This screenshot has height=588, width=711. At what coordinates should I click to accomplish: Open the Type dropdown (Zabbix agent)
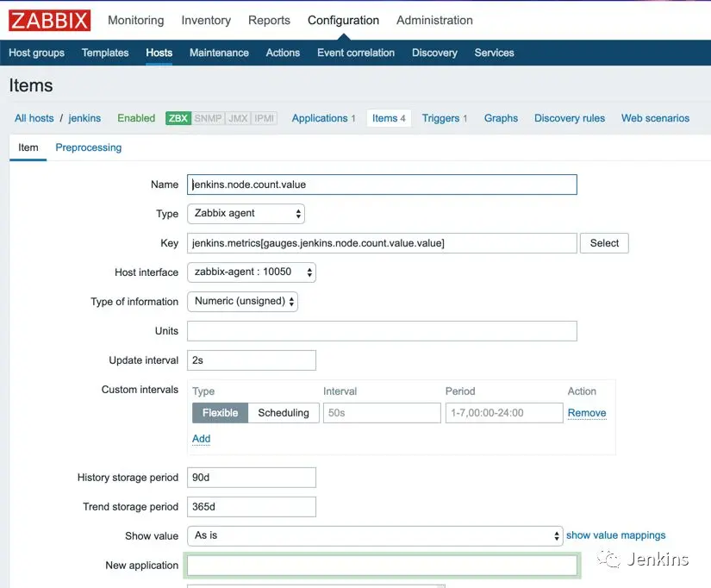coord(246,214)
